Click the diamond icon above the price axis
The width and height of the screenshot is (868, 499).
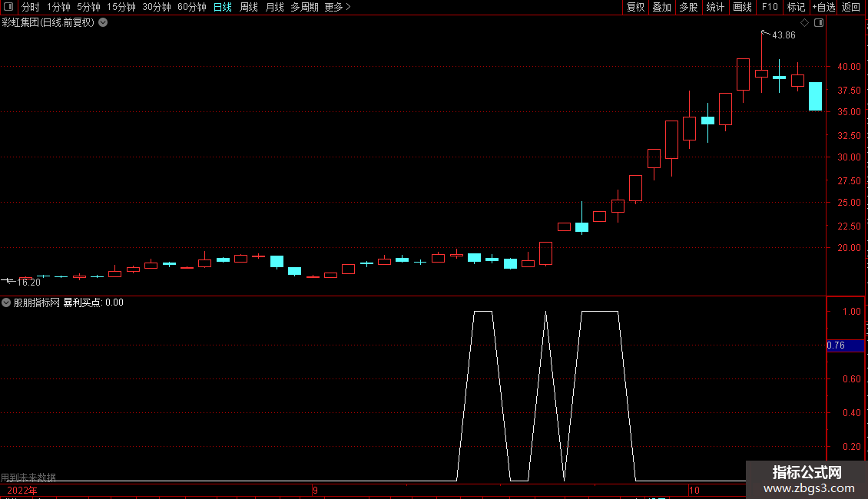point(804,23)
